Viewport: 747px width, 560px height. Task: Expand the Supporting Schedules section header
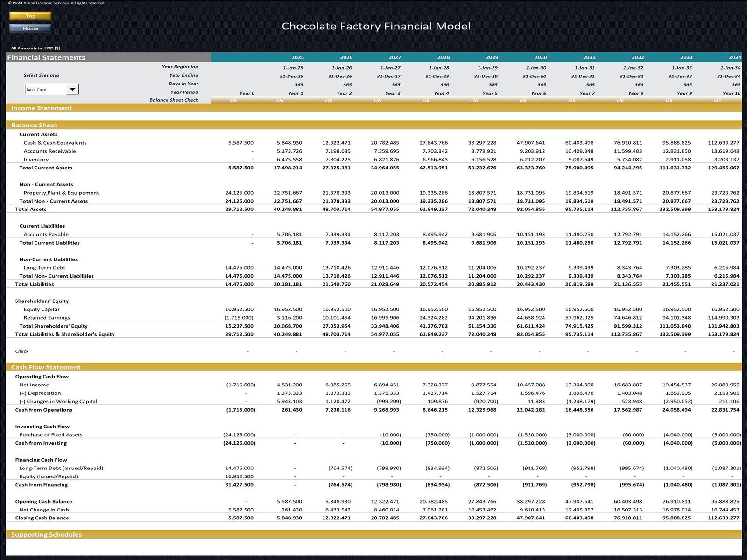[46, 534]
